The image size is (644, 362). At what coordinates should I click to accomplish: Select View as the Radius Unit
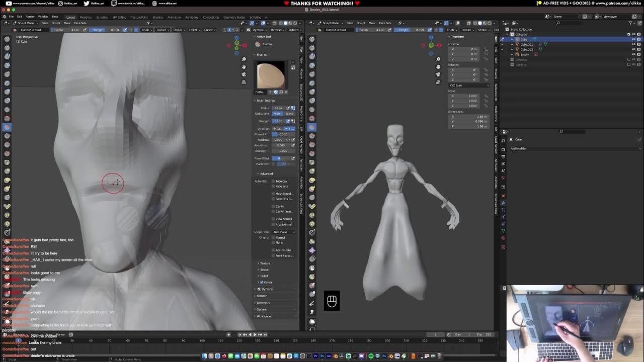pyautogui.click(x=277, y=114)
